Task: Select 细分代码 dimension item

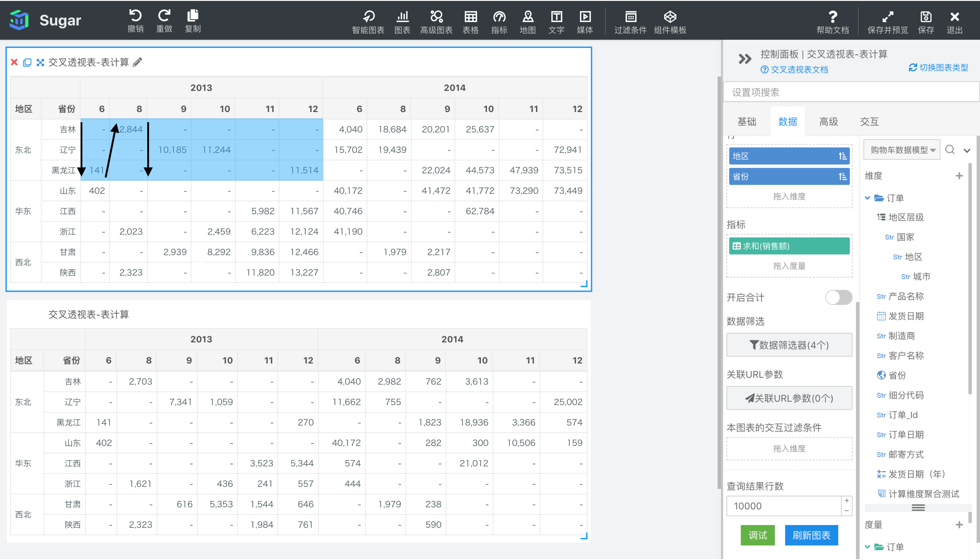Action: pos(900,395)
